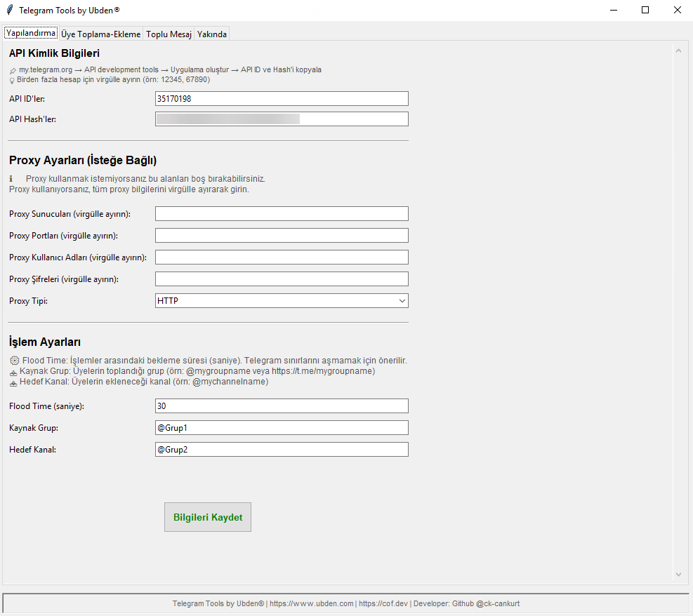The width and height of the screenshot is (693, 616).
Task: Click the Hedef Kanal input field
Action: click(282, 450)
